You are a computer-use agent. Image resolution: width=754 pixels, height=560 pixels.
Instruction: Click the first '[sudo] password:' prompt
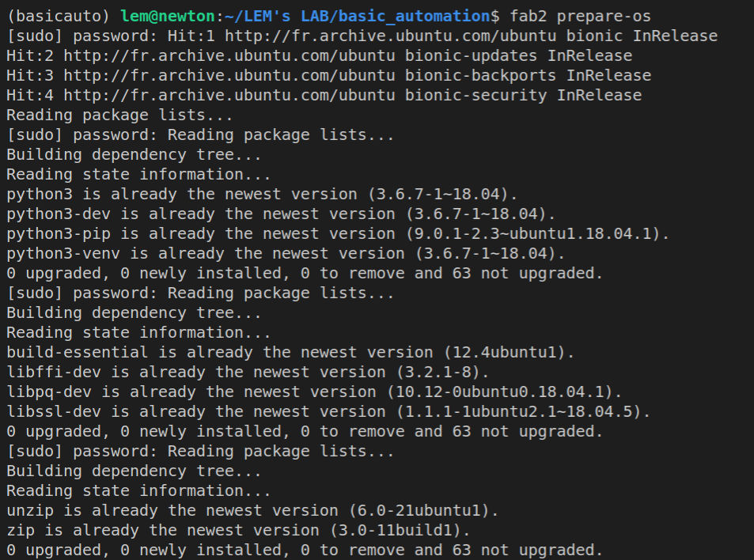[82, 36]
